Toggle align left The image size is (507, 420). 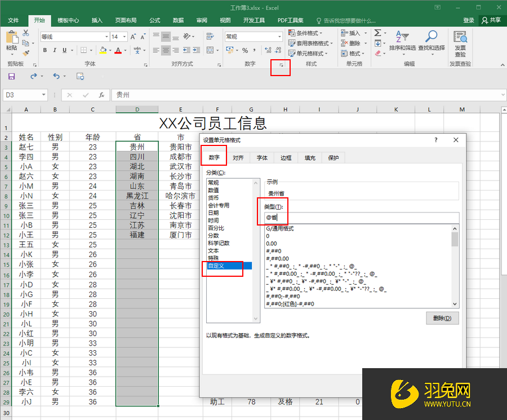point(156,50)
